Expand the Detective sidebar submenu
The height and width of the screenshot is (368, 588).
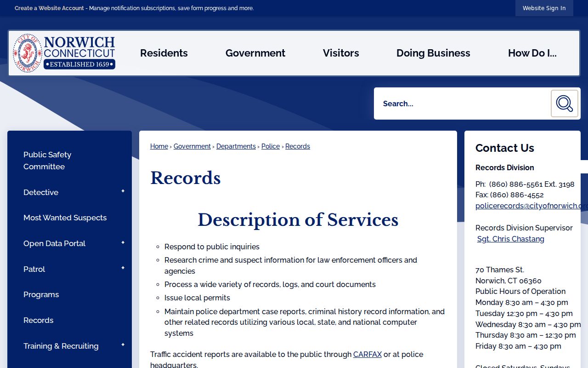click(x=123, y=191)
